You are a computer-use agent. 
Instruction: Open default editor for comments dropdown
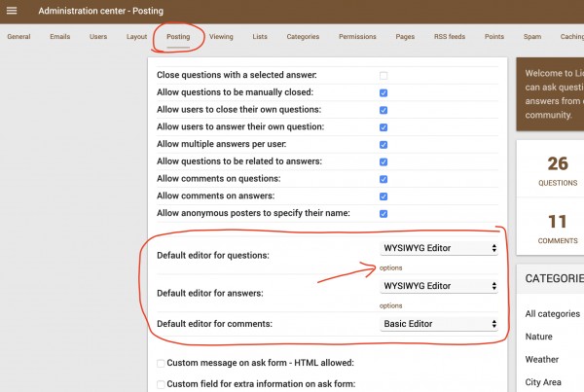click(x=439, y=324)
